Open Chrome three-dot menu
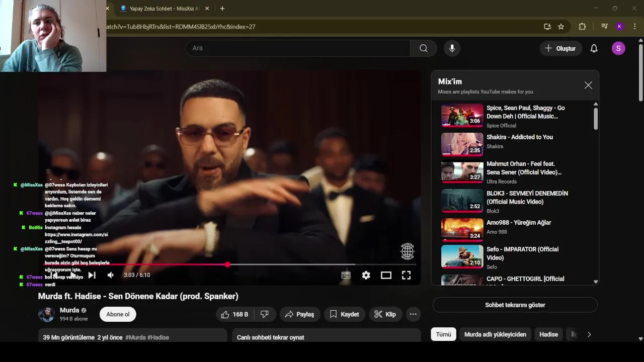 coord(635,27)
